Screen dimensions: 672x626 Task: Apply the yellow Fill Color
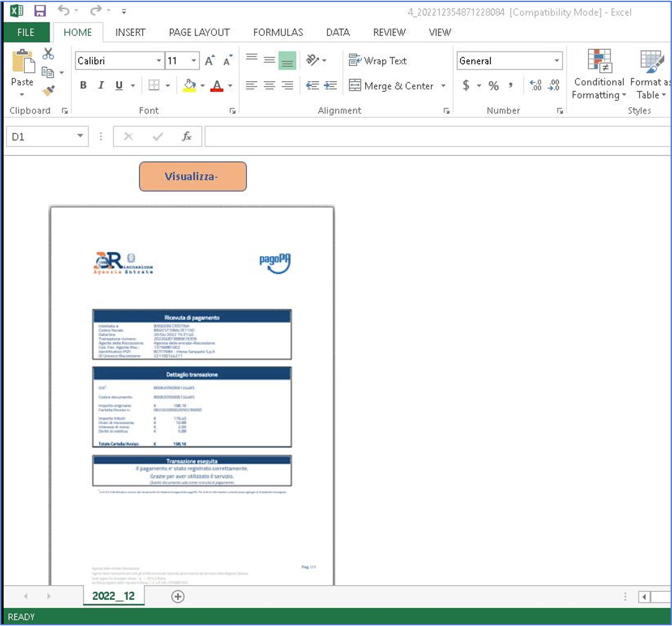point(190,86)
